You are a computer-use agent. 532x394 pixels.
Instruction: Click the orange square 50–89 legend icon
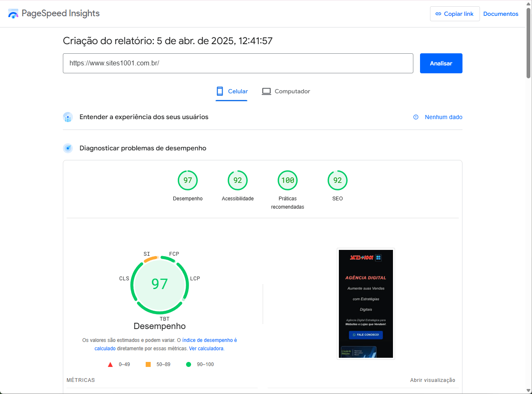148,364
